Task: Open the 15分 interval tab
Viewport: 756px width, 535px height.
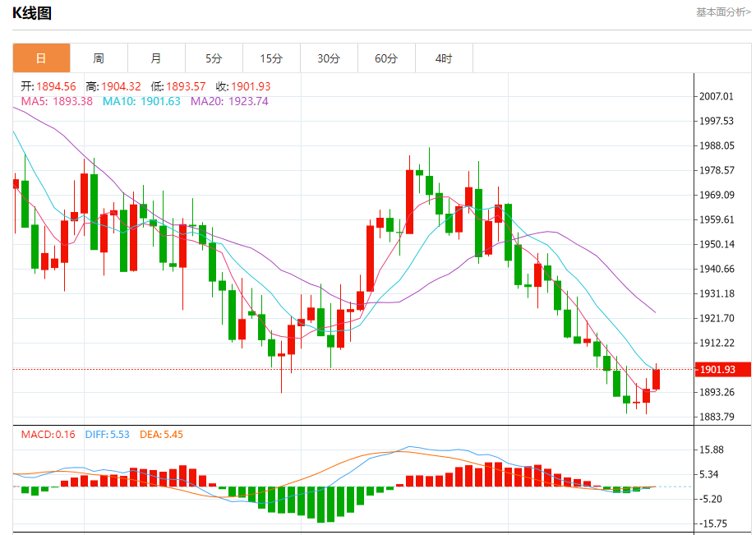Action: [271, 58]
